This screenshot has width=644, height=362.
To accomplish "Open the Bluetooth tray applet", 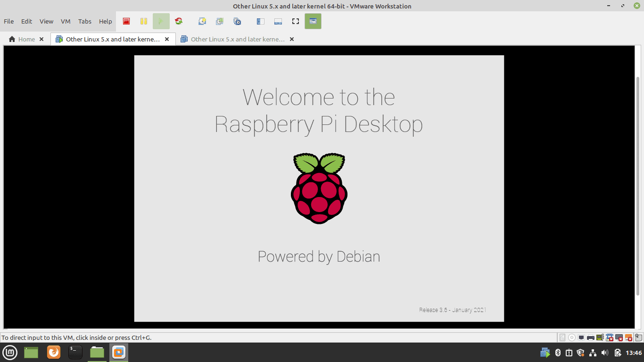I will coord(558,353).
